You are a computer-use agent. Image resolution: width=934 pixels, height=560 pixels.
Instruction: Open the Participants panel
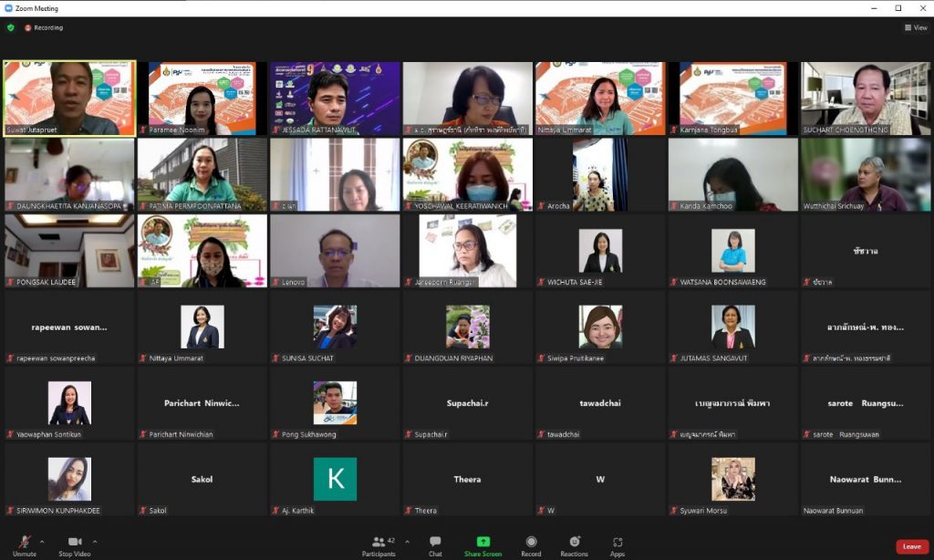point(379,544)
